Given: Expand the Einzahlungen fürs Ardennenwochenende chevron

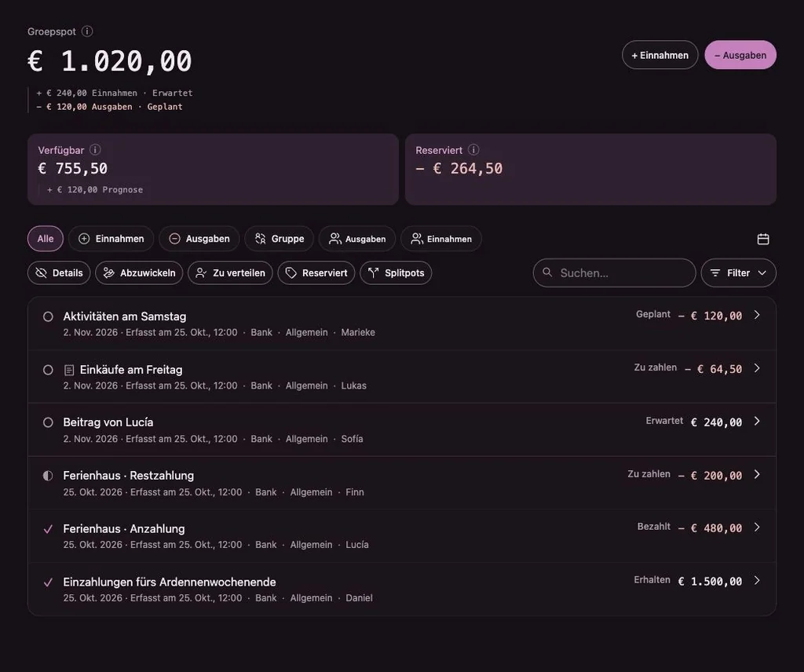Looking at the screenshot, I should (757, 580).
